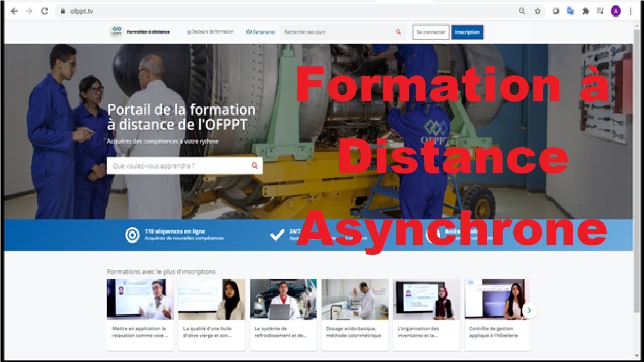Image resolution: width=644 pixels, height=362 pixels.
Task: Open the Google Translate extension icon
Action: point(571,11)
